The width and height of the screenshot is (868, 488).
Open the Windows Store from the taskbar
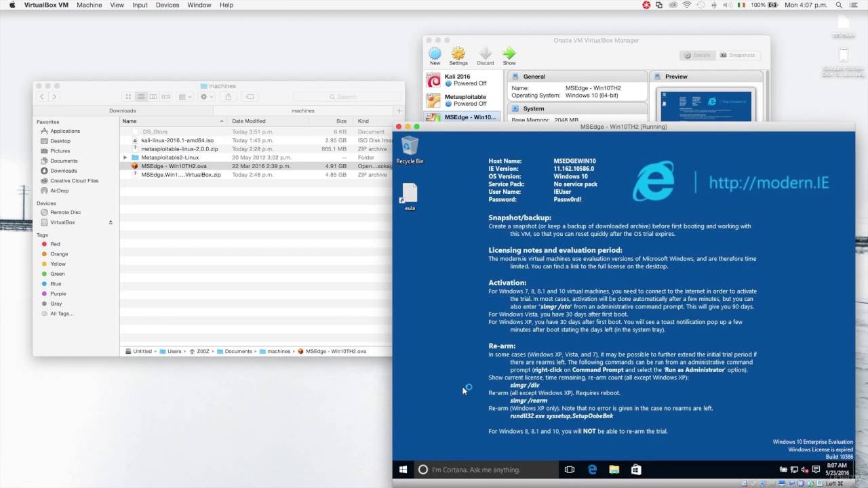[x=635, y=469]
